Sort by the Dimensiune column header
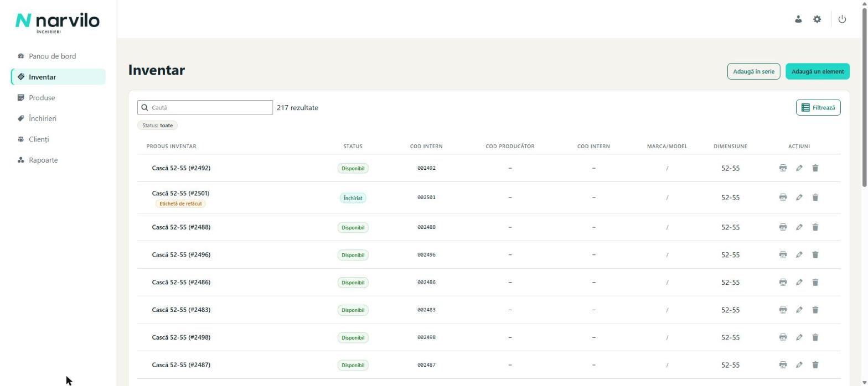This screenshot has height=386, width=868. click(730, 147)
